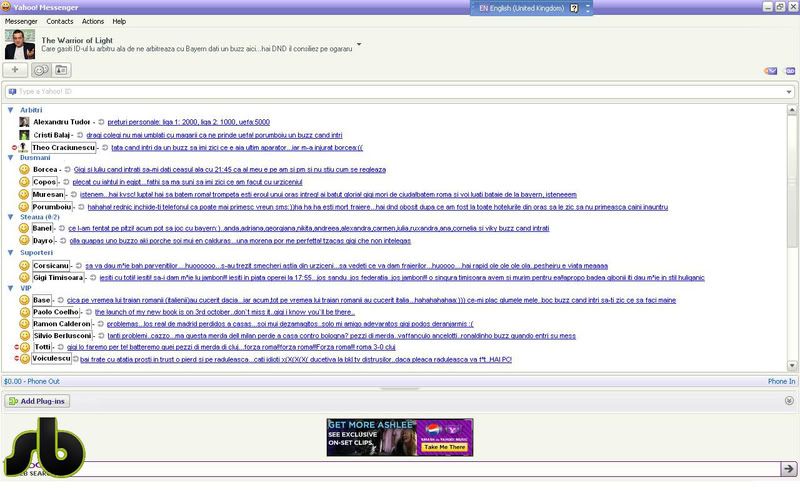Click Paolo Coelho smiley status icon
Screen dimensions: 800x500
pyautogui.click(x=24, y=312)
